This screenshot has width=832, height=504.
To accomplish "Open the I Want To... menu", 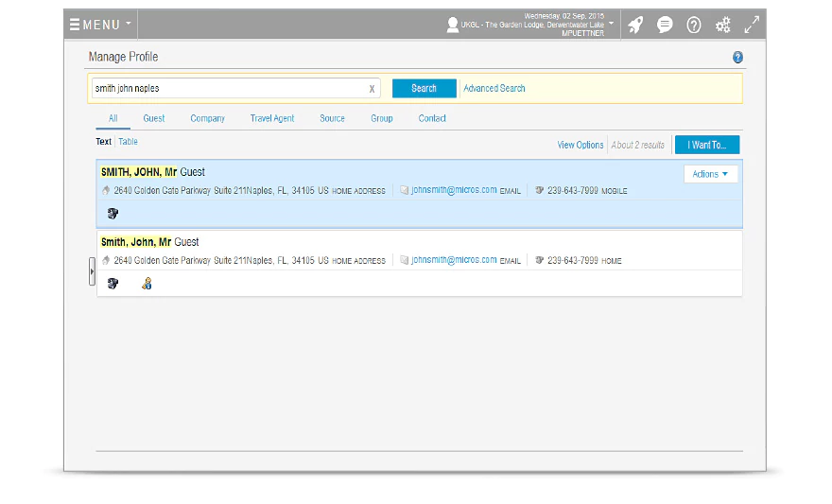I will [x=706, y=146].
